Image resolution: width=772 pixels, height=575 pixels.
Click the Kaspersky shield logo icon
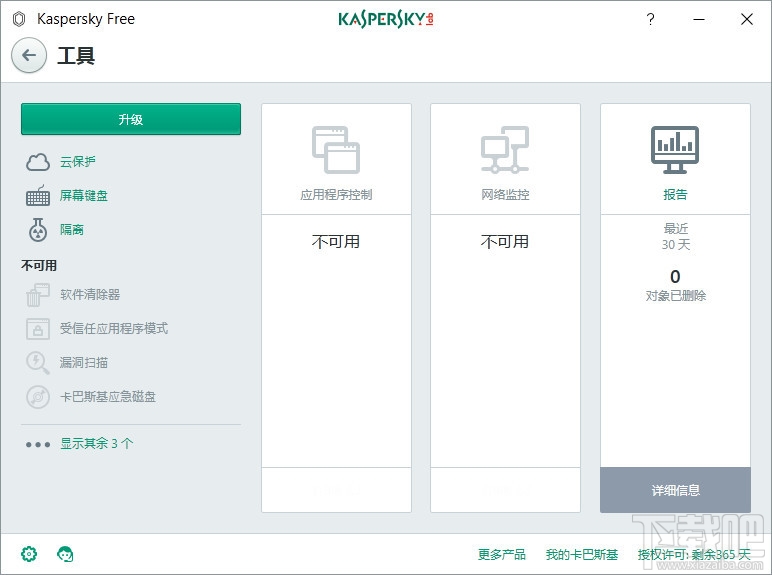tap(19, 19)
